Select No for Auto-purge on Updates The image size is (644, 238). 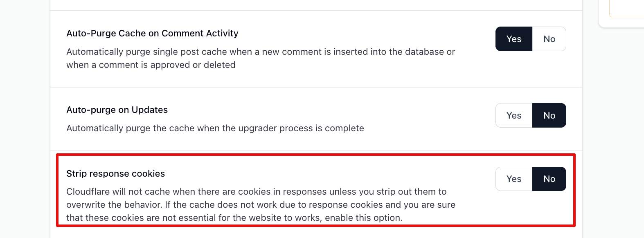pos(549,116)
